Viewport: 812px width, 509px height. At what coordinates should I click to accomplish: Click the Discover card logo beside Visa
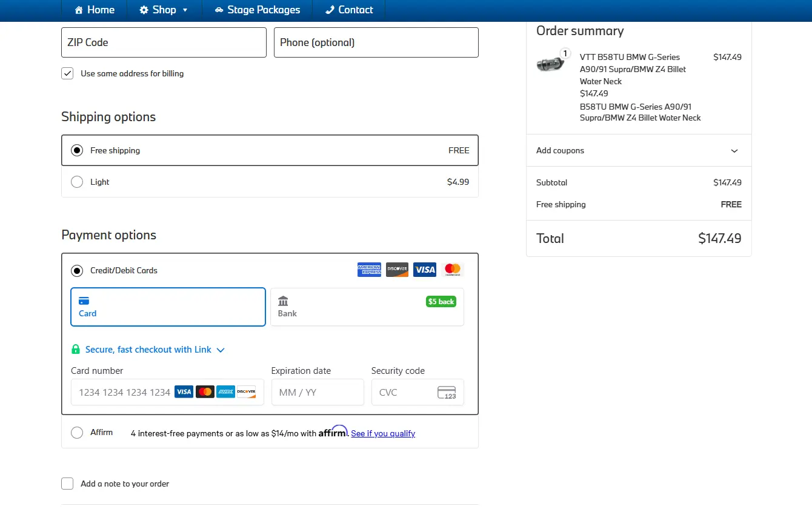click(397, 270)
